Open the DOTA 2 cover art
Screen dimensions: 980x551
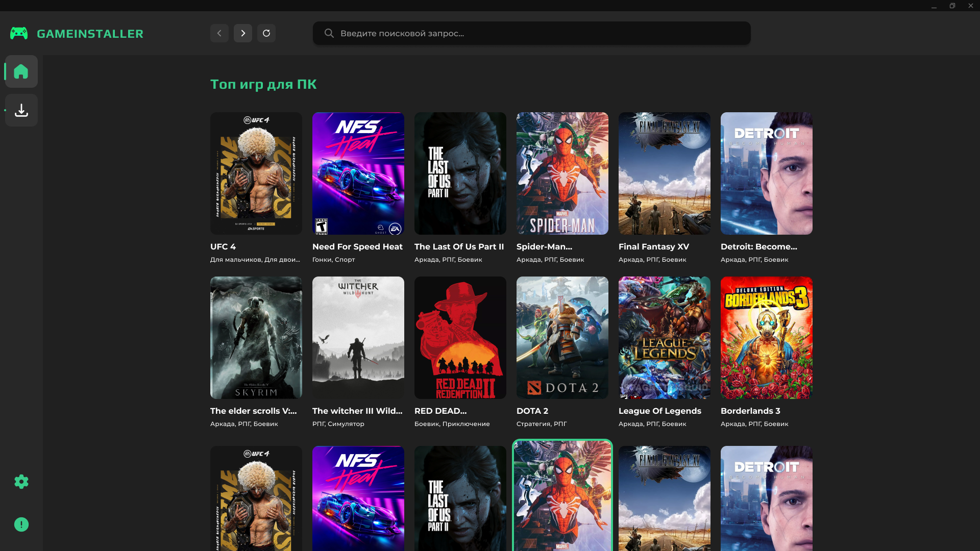562,338
